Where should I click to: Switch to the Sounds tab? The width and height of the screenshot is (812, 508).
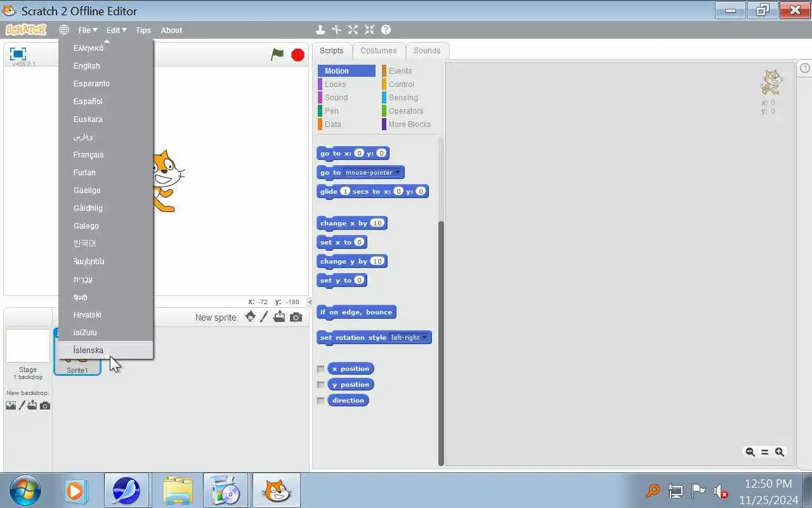pyautogui.click(x=427, y=51)
